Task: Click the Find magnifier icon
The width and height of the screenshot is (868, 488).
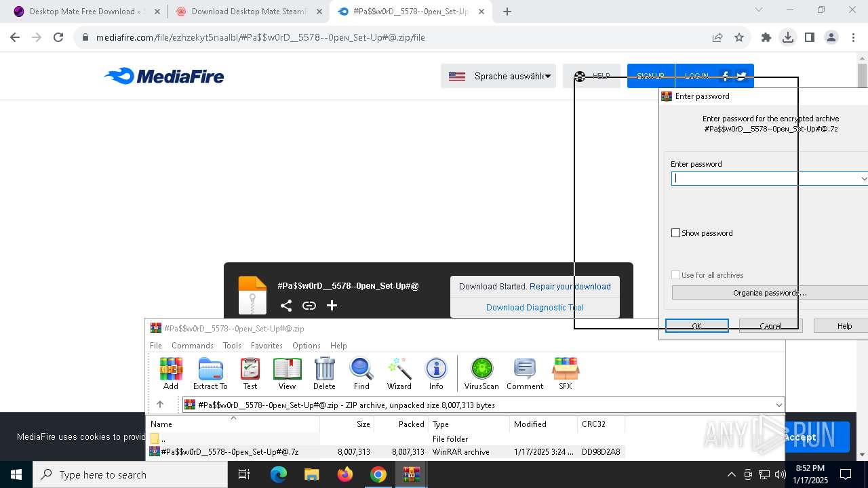Action: coord(361,374)
